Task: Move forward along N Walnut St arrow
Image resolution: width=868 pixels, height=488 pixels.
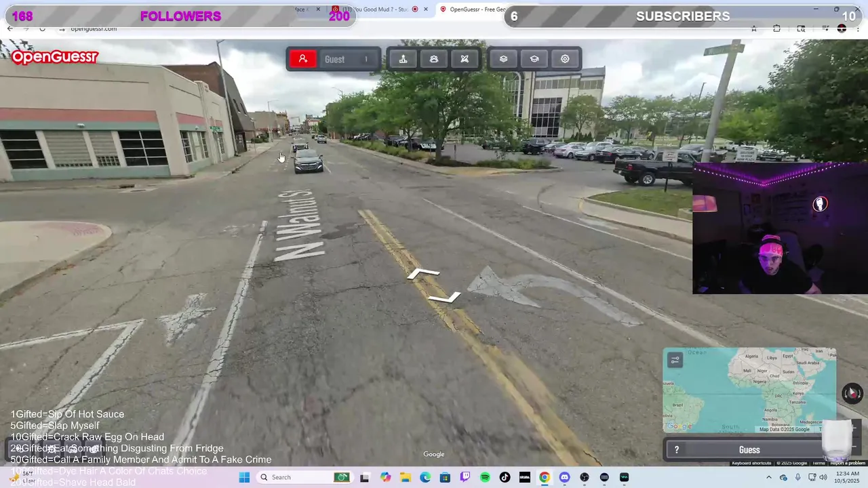Action: click(x=423, y=274)
